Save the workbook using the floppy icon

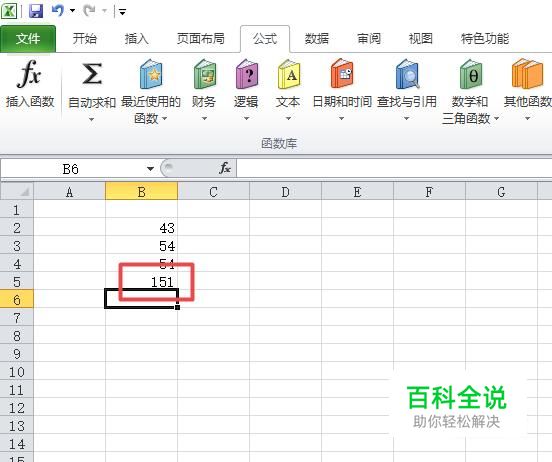tap(36, 11)
